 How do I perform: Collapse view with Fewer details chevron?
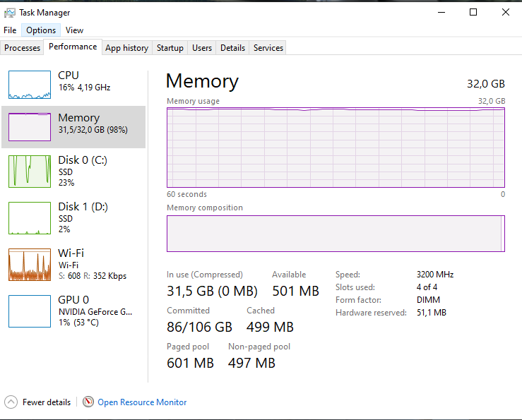pyautogui.click(x=11, y=402)
